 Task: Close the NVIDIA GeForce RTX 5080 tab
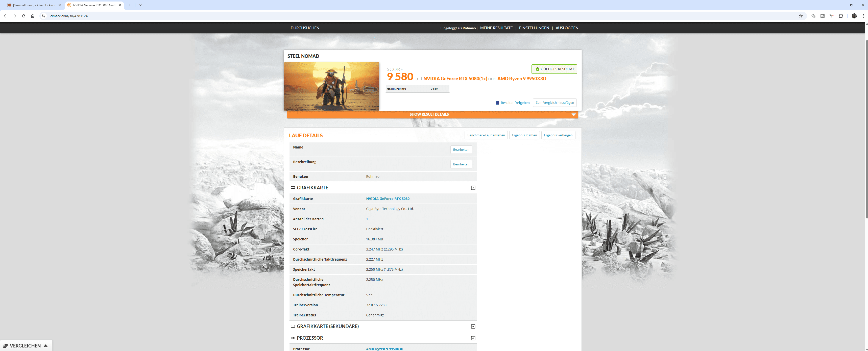click(120, 5)
